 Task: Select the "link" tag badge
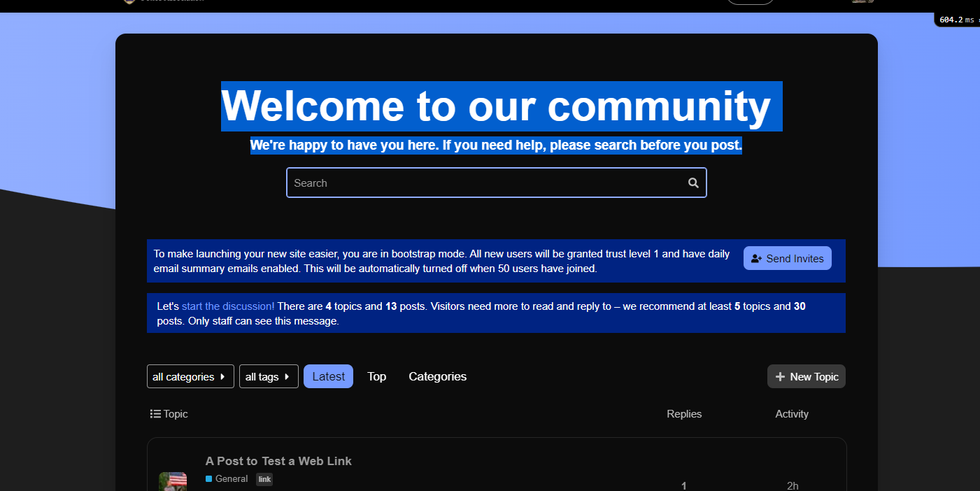264,479
